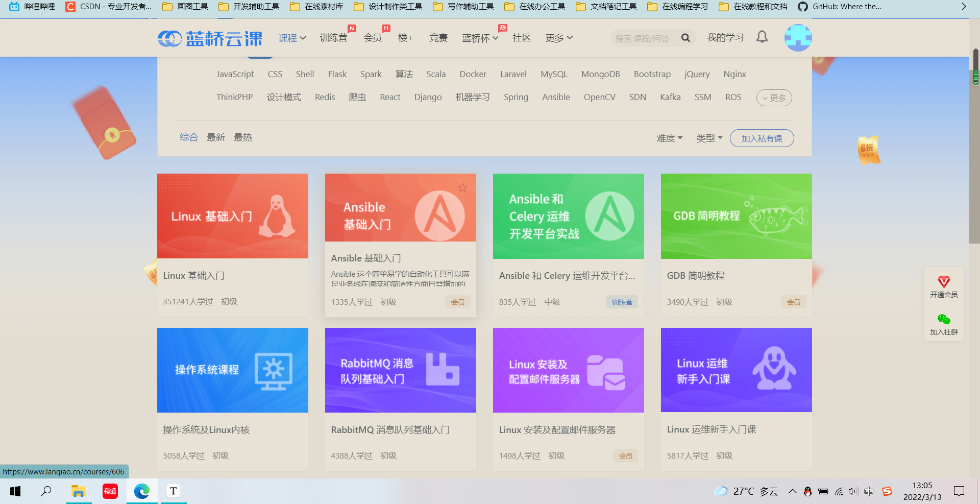Open Windows taskbar search

point(46,491)
